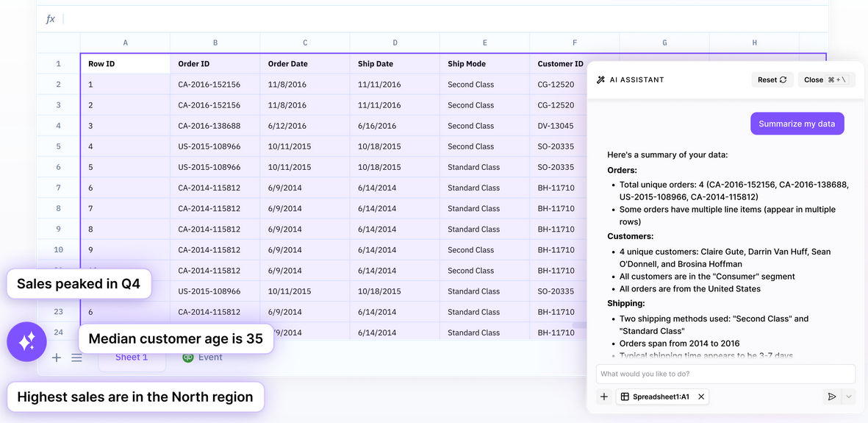
Task: Remove the Spreadsheet1:A1 reference chip
Action: (x=701, y=397)
